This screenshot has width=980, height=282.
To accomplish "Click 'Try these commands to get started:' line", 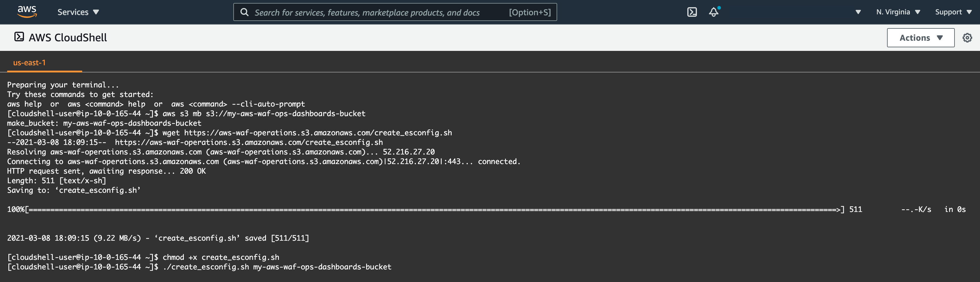I will pos(80,94).
